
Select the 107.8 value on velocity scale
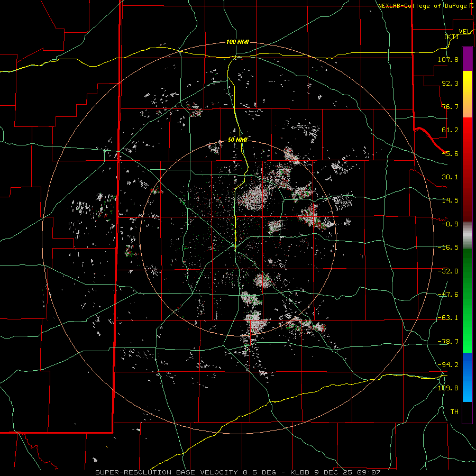tap(448, 59)
